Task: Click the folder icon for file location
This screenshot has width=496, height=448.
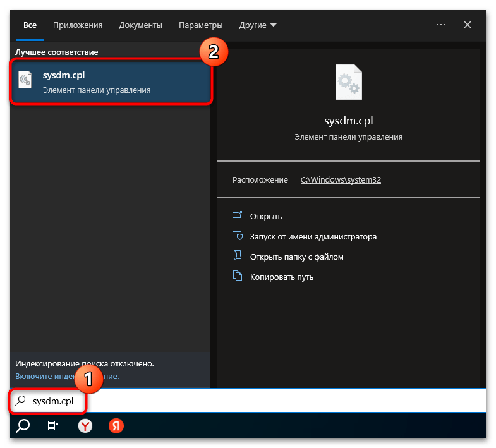Action: (x=237, y=255)
